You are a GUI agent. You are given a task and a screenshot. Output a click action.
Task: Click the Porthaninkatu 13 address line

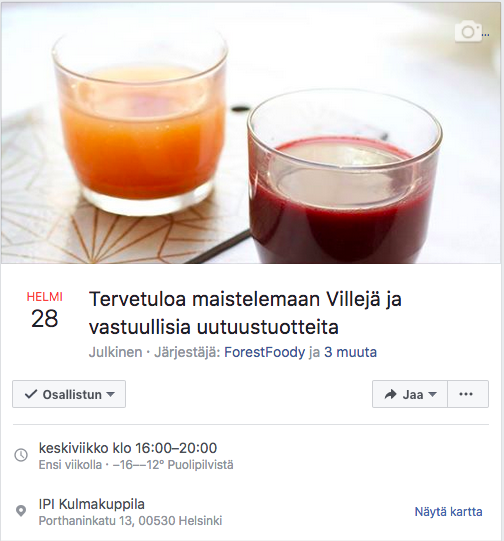130,520
